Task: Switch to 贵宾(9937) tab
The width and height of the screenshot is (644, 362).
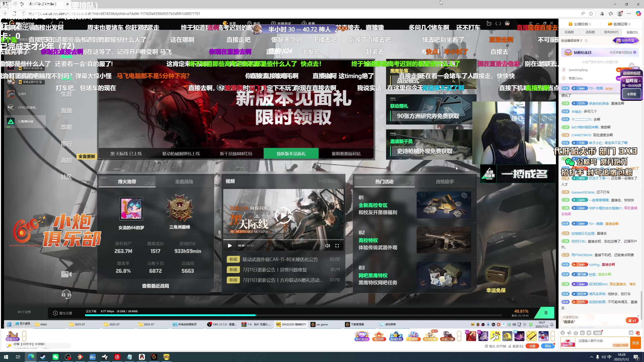Action: [611, 32]
